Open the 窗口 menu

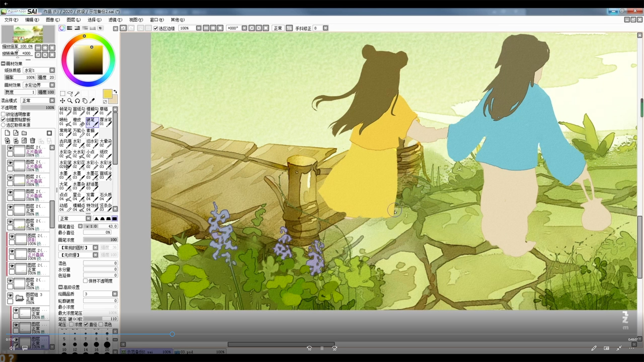157,20
